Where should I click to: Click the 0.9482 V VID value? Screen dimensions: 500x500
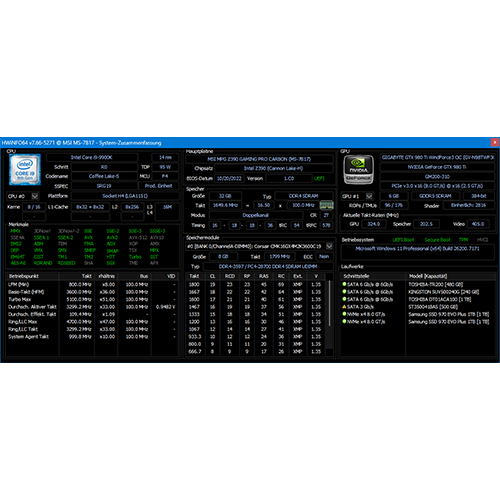click(166, 307)
